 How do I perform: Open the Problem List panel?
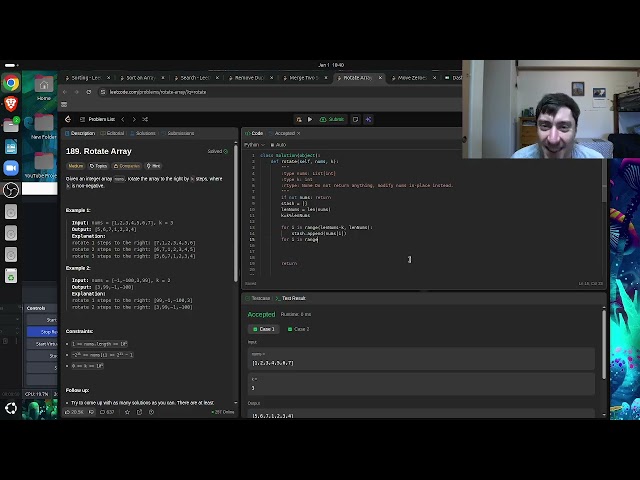[x=97, y=119]
